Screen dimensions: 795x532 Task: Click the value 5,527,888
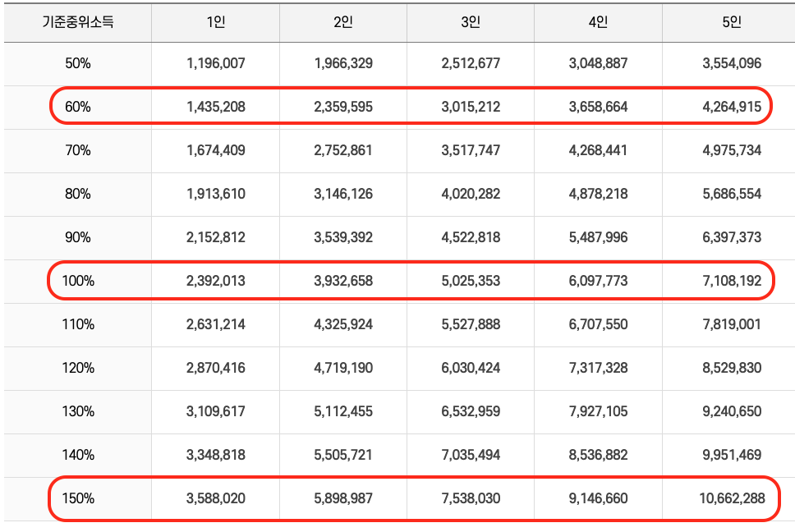pos(471,324)
